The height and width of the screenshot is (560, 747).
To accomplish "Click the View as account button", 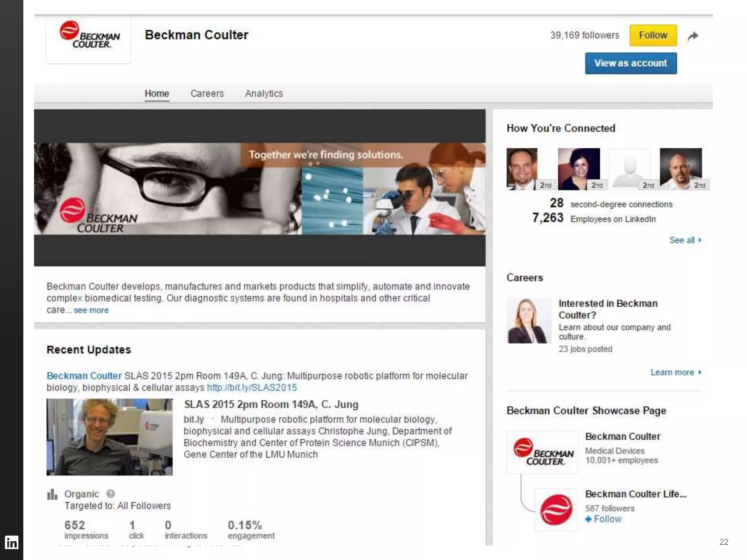I will [631, 63].
